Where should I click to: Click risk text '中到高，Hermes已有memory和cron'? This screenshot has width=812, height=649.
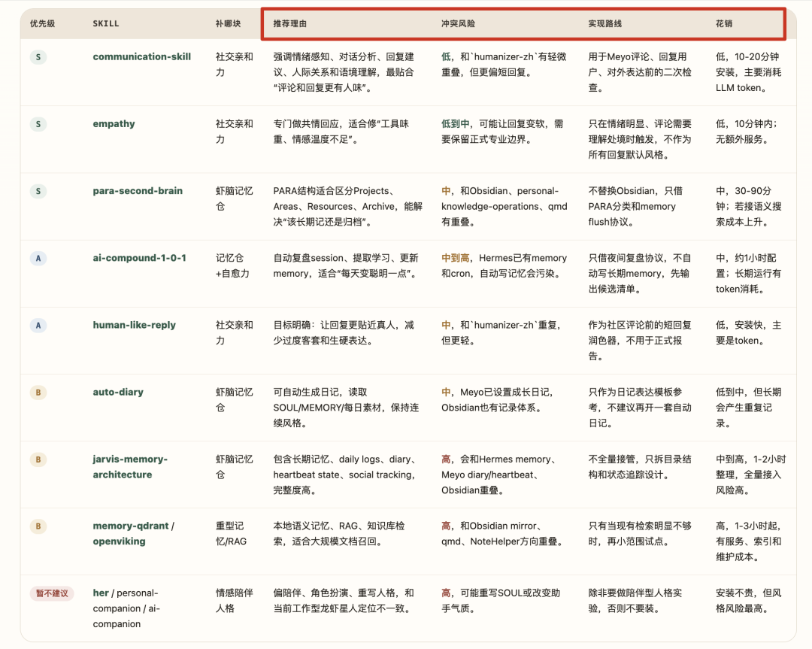click(504, 265)
